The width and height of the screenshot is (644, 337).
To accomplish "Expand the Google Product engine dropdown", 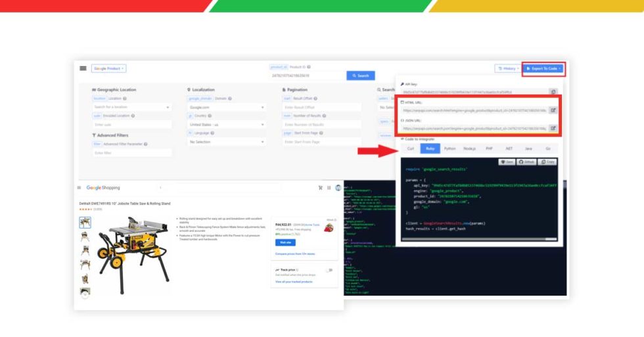I will point(108,68).
